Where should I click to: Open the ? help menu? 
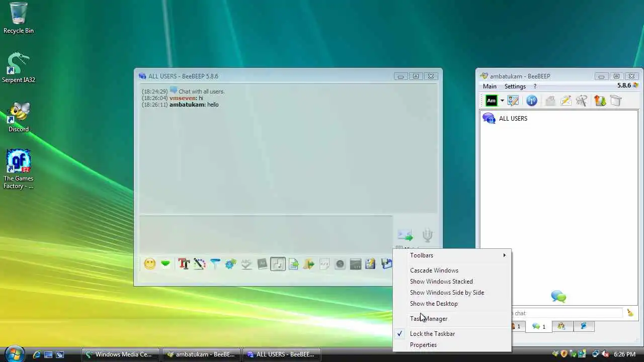tap(535, 86)
